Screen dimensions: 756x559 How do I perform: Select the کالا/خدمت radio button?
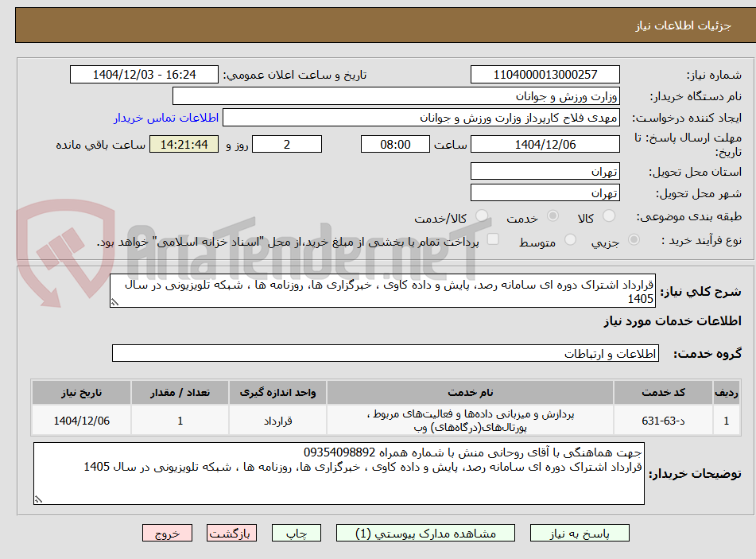(x=481, y=216)
